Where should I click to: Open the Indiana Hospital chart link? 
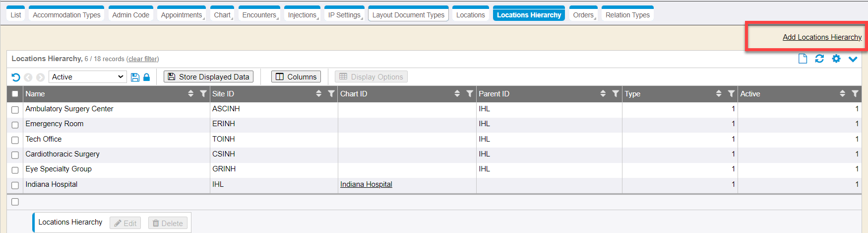point(366,184)
